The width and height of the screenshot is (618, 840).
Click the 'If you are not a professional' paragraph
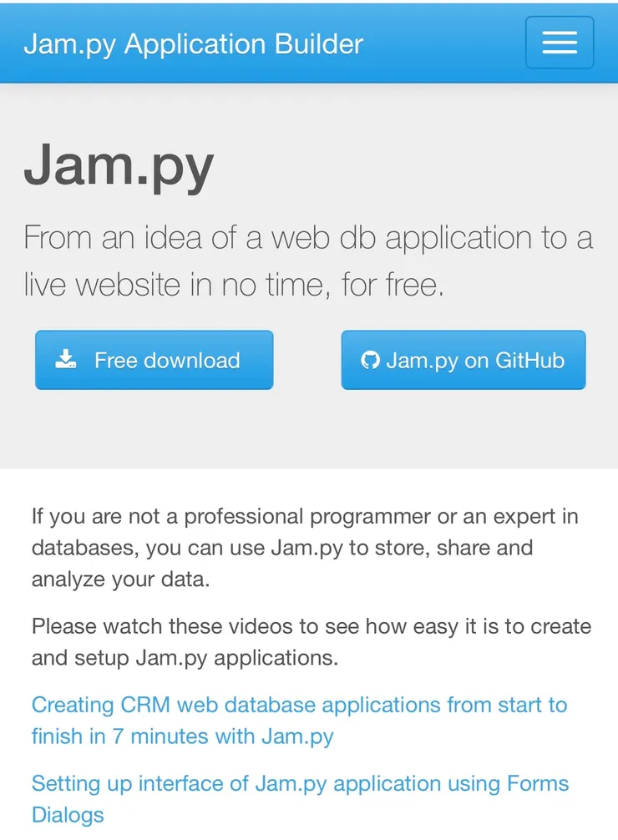305,516
